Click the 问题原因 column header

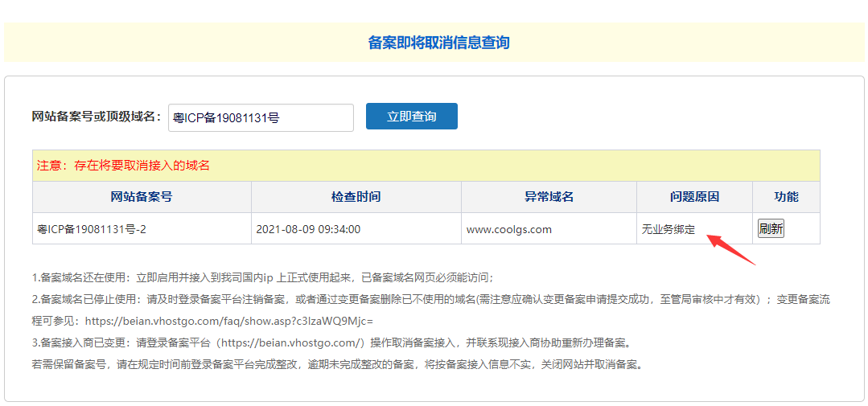click(694, 197)
